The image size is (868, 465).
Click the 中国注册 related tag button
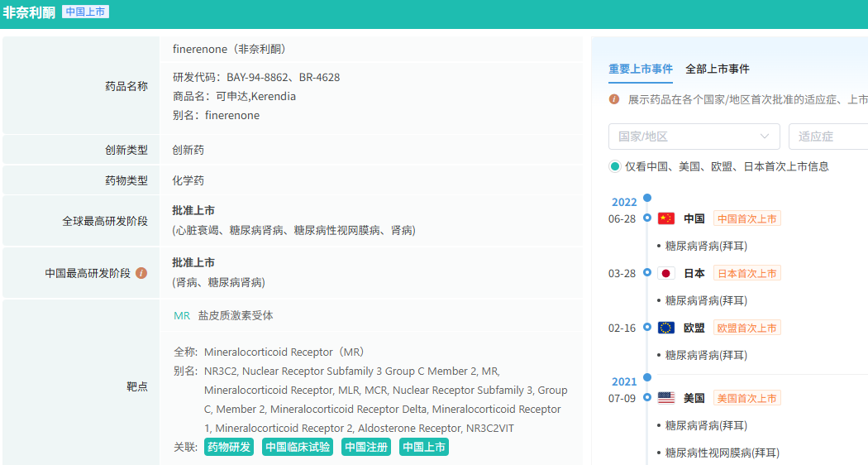pos(365,448)
